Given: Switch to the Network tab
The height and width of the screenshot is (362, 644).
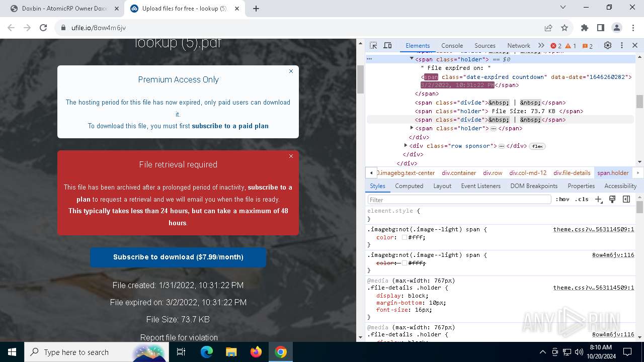Looking at the screenshot, I should pos(519,45).
